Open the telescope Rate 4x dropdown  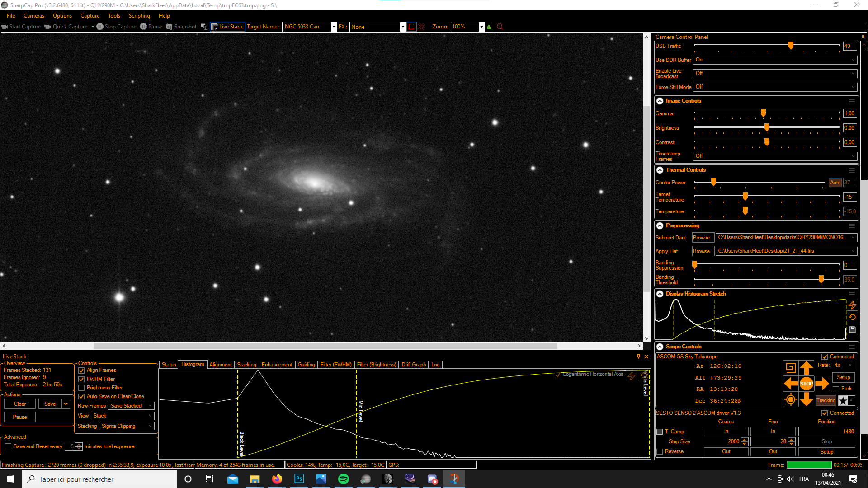coord(843,365)
